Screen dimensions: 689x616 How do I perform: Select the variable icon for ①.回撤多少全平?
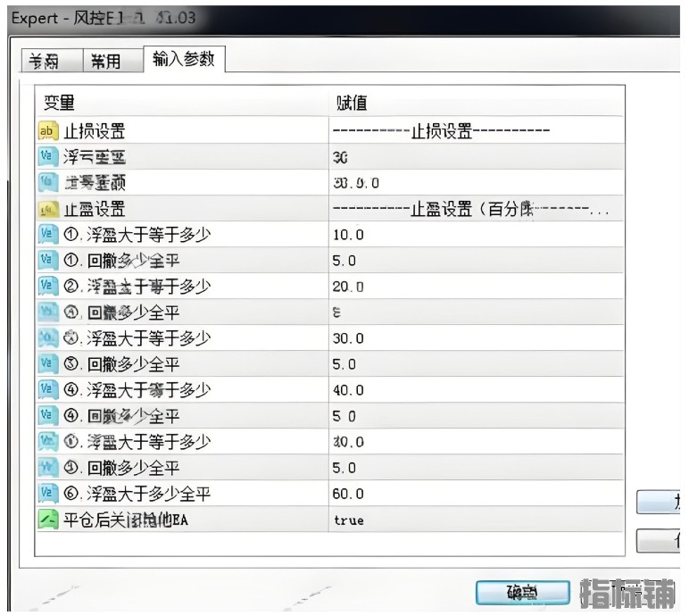coord(48,261)
